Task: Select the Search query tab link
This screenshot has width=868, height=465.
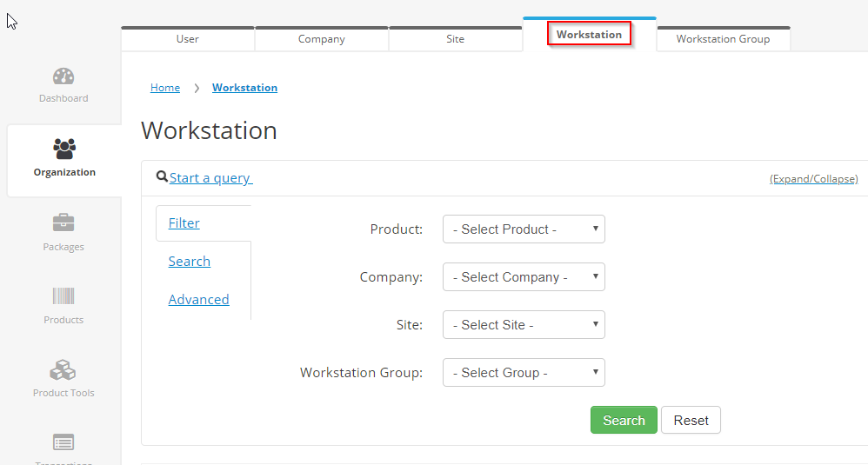Action: [190, 261]
